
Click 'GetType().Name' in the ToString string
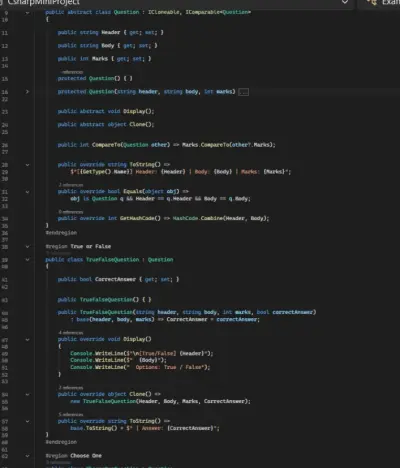[104, 172]
